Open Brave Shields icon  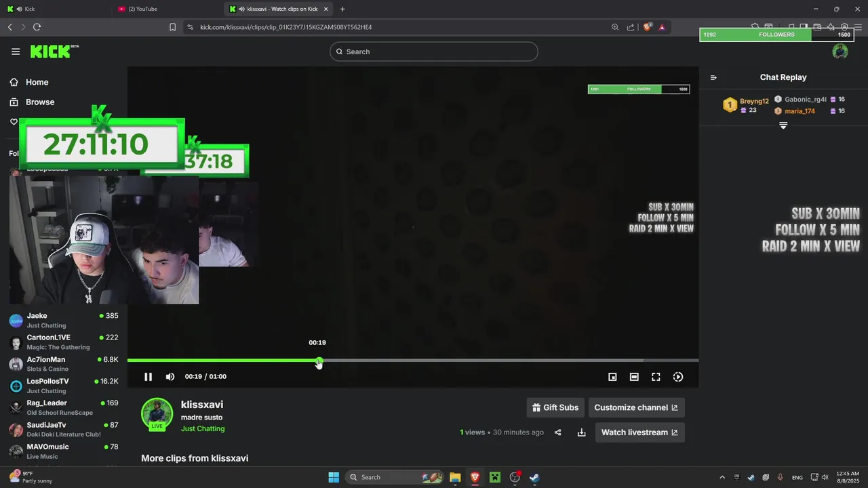[x=647, y=27]
